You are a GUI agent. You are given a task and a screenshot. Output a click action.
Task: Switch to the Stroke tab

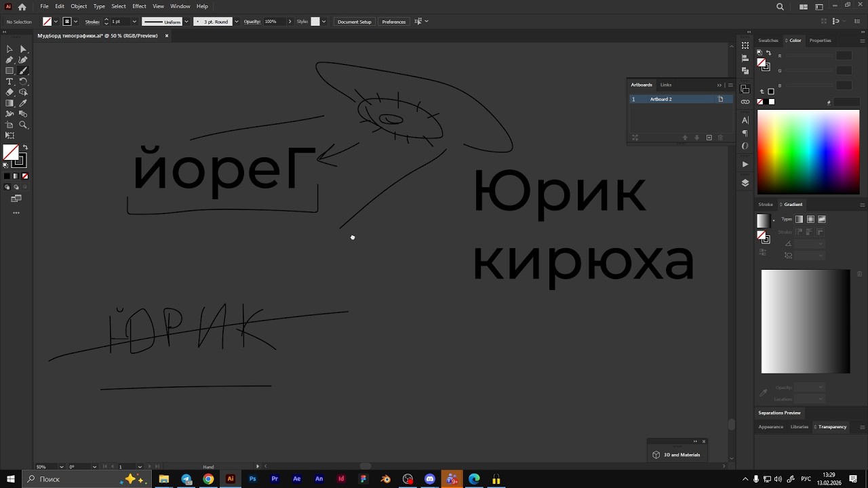click(x=766, y=204)
